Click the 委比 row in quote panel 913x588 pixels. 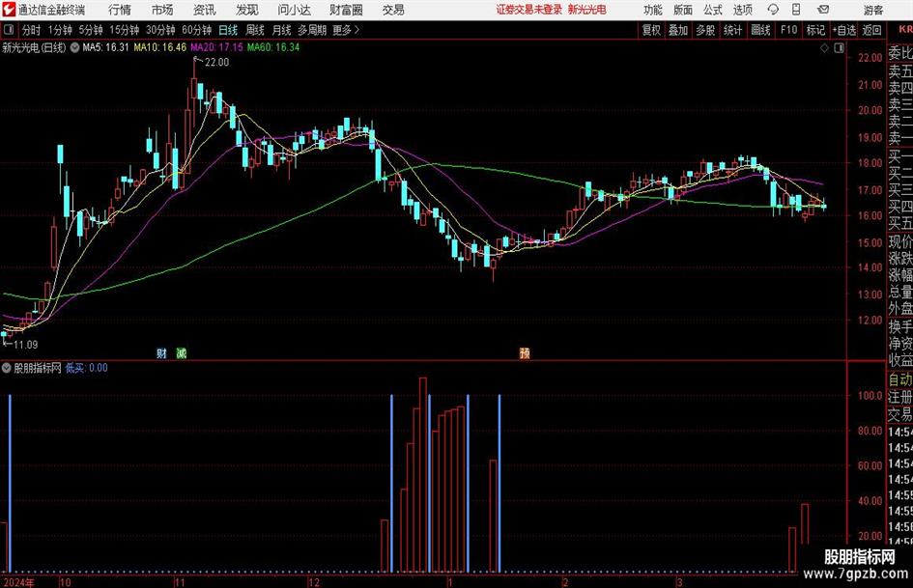(900, 53)
